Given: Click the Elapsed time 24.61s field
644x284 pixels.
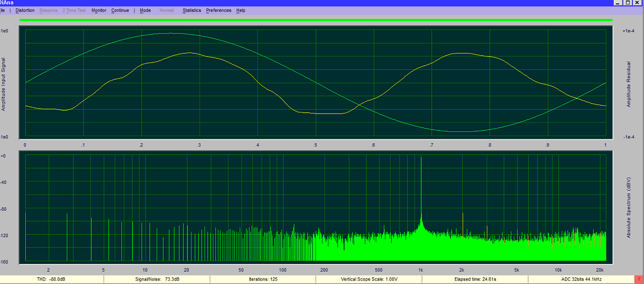Looking at the screenshot, I should [475, 279].
